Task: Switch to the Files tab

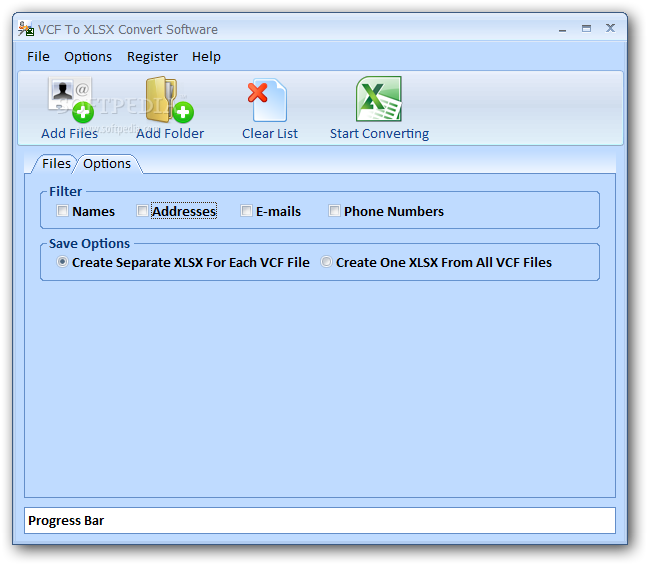Action: 56,164
